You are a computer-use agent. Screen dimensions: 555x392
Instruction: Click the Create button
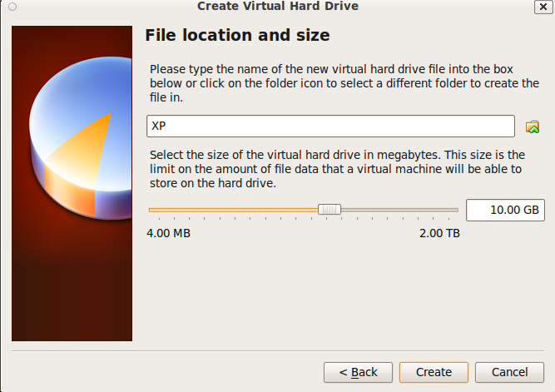434,372
